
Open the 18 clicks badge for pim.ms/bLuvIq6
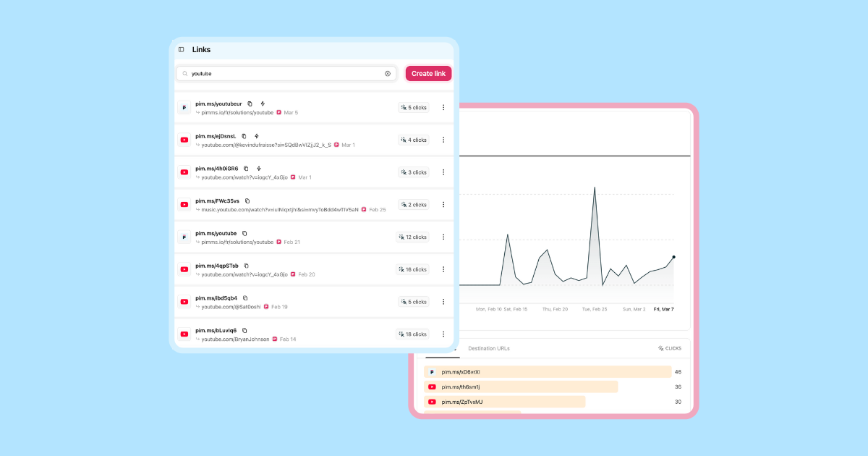[412, 334]
